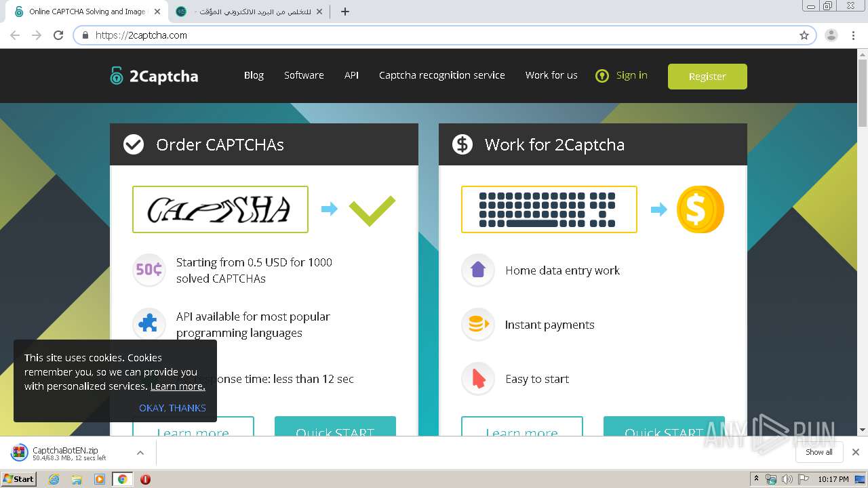868x488 pixels.
Task: Click the 50 cent price icon
Action: click(x=149, y=270)
